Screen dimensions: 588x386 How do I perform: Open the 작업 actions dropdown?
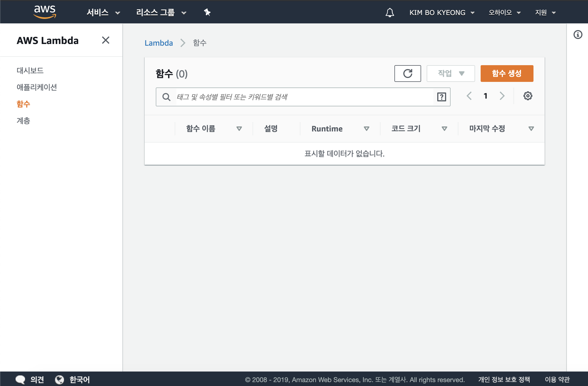click(451, 74)
